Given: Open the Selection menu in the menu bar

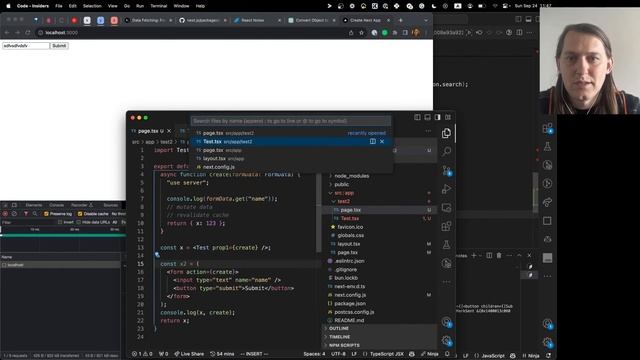Looking at the screenshot, I should coord(92,6).
